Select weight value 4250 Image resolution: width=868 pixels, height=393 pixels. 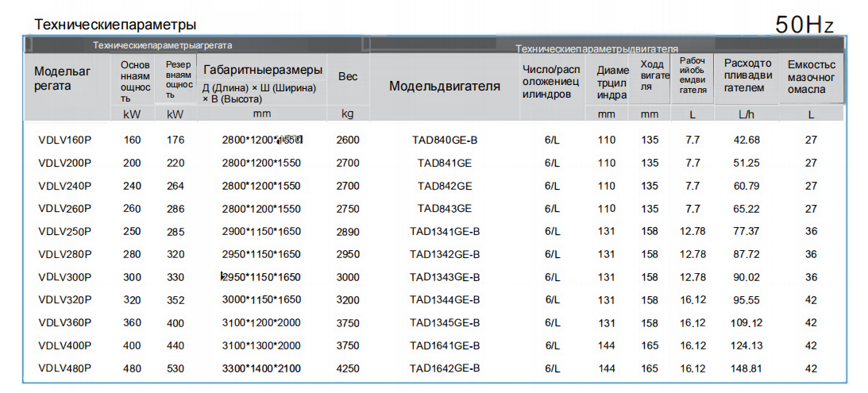pyautogui.click(x=348, y=368)
